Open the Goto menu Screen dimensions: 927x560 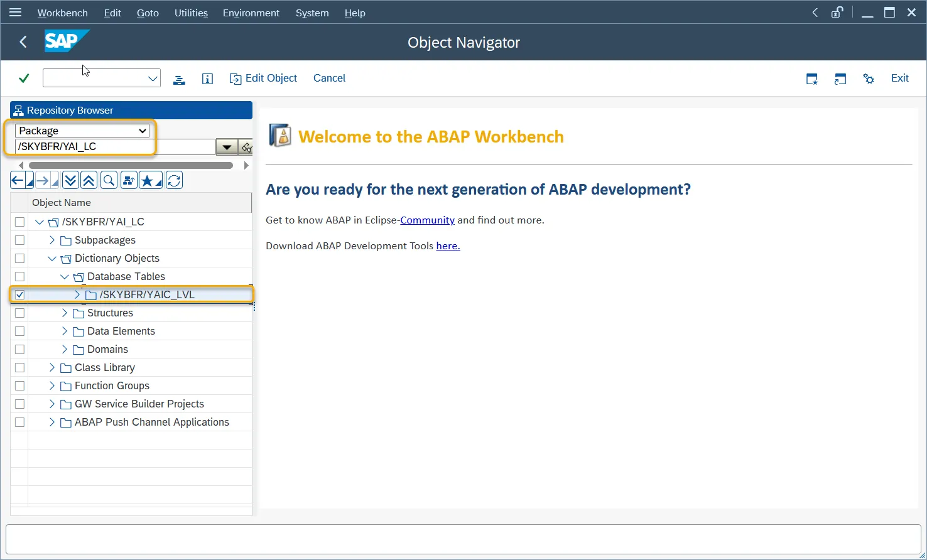click(x=148, y=13)
